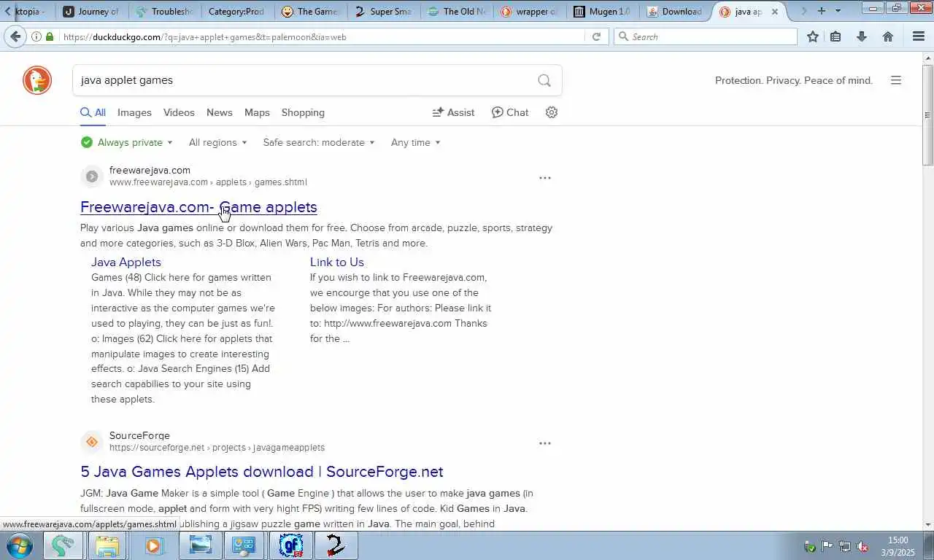
Task: Open more options for freewarejava.com result
Action: point(545,178)
